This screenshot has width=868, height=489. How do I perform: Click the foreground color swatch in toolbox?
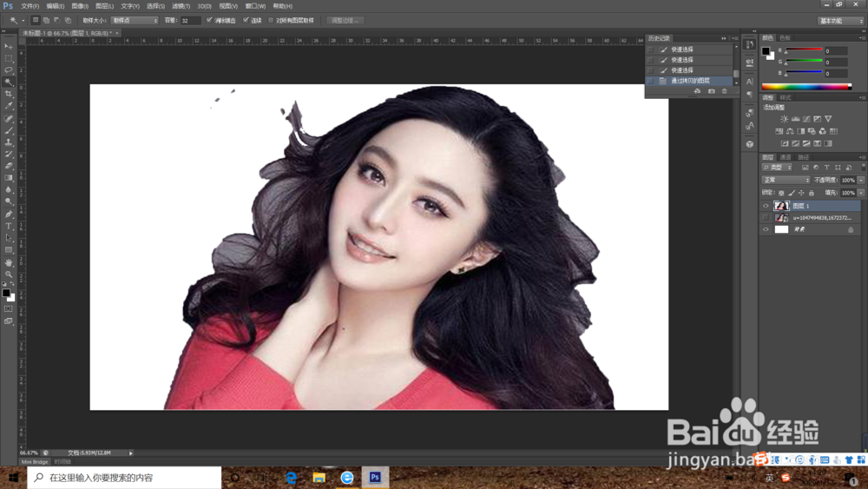click(x=6, y=293)
